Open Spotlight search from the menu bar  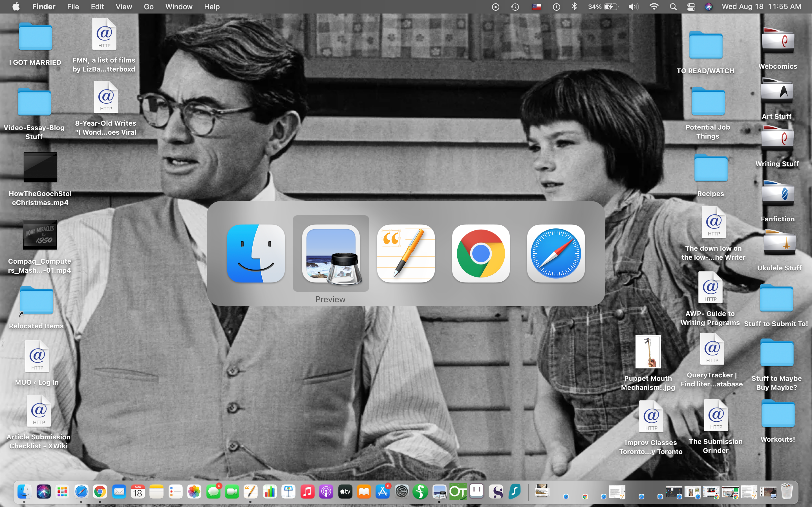click(x=673, y=6)
